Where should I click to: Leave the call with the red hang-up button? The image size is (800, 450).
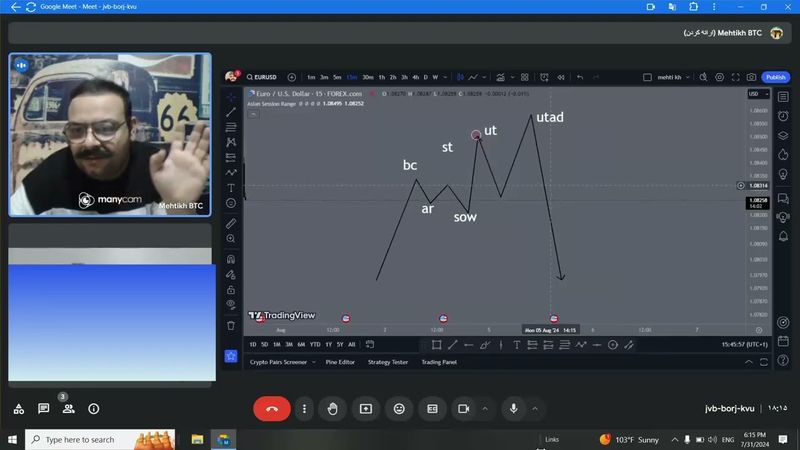(x=271, y=408)
